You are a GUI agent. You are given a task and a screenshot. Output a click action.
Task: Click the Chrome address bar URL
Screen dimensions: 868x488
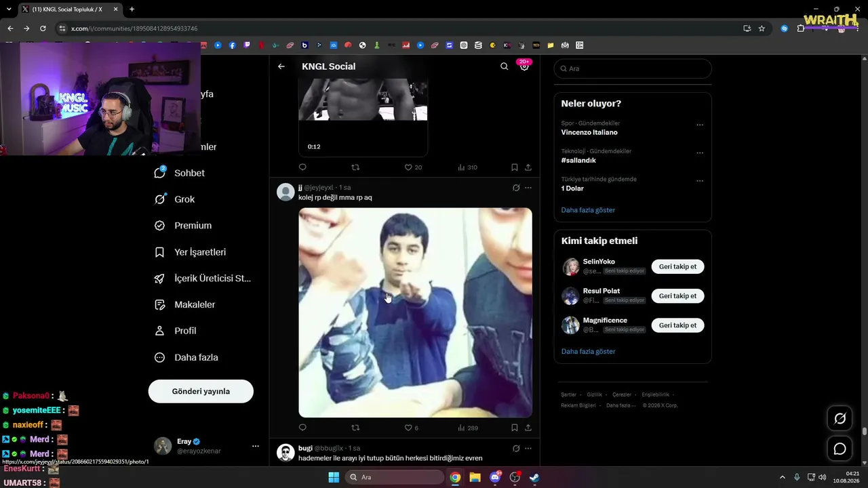coord(134,28)
